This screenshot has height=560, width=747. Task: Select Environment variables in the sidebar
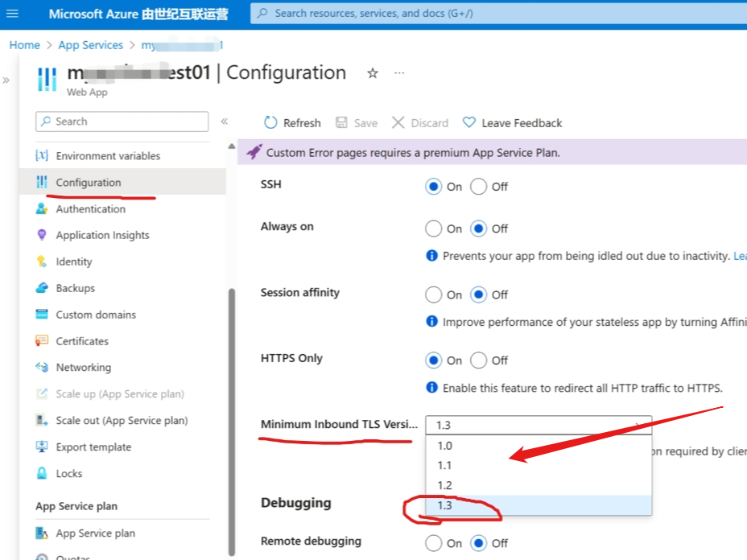108,156
